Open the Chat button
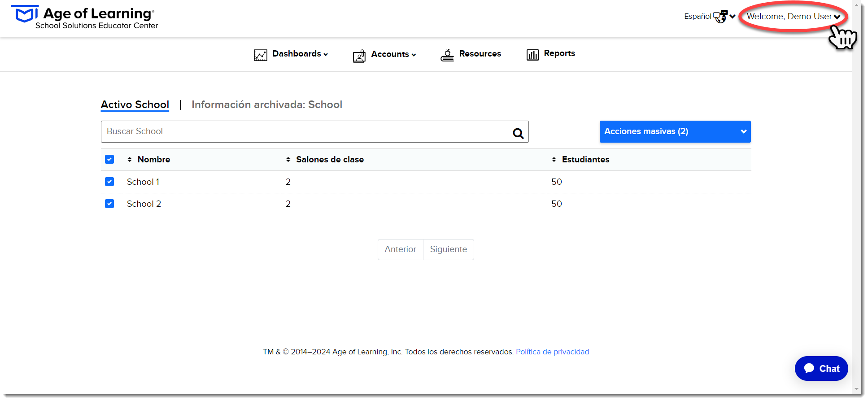Screen dimensions: 868x401 click(821, 369)
